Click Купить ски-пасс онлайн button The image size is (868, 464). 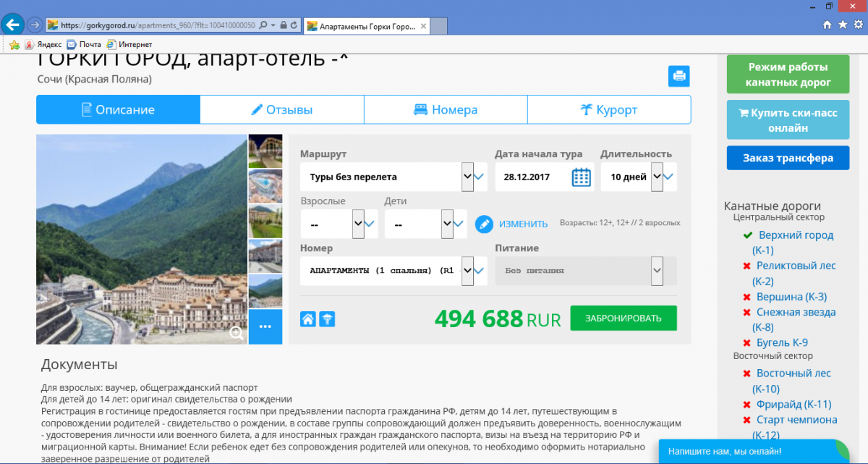click(x=788, y=120)
